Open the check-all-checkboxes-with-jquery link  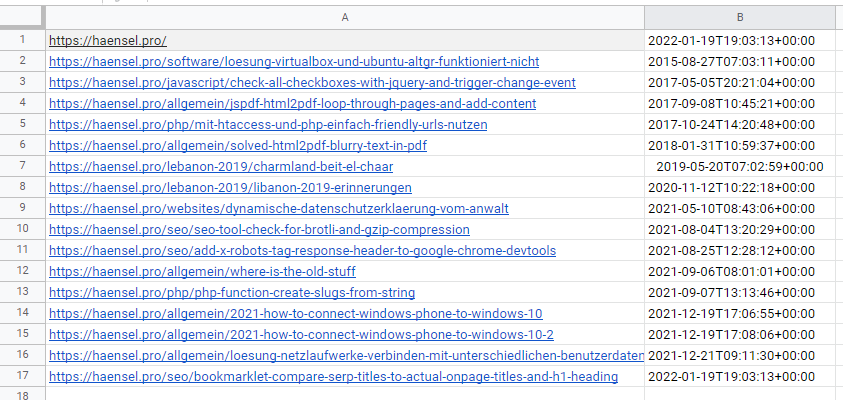click(x=312, y=82)
